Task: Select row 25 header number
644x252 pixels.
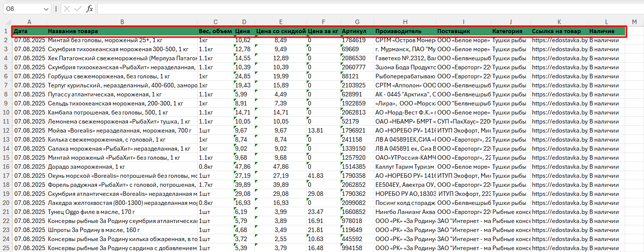Action: [x=6, y=248]
